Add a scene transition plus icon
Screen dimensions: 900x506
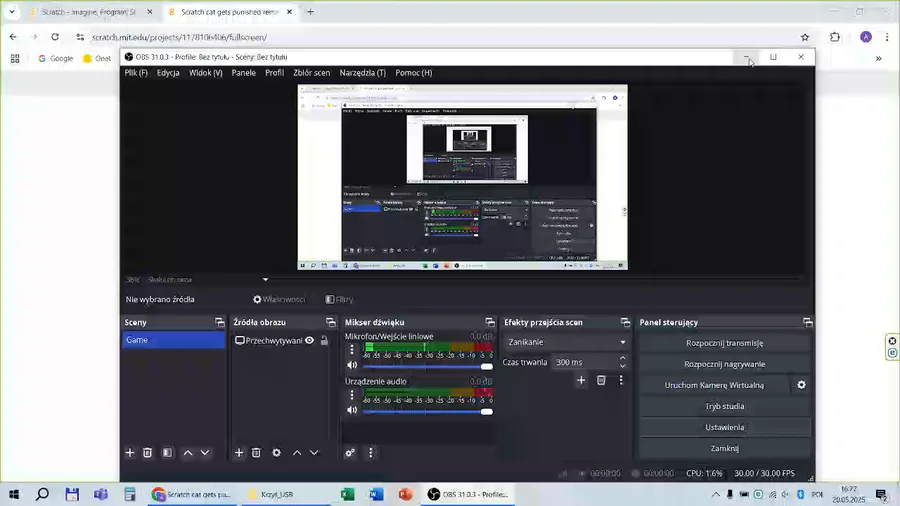(581, 380)
